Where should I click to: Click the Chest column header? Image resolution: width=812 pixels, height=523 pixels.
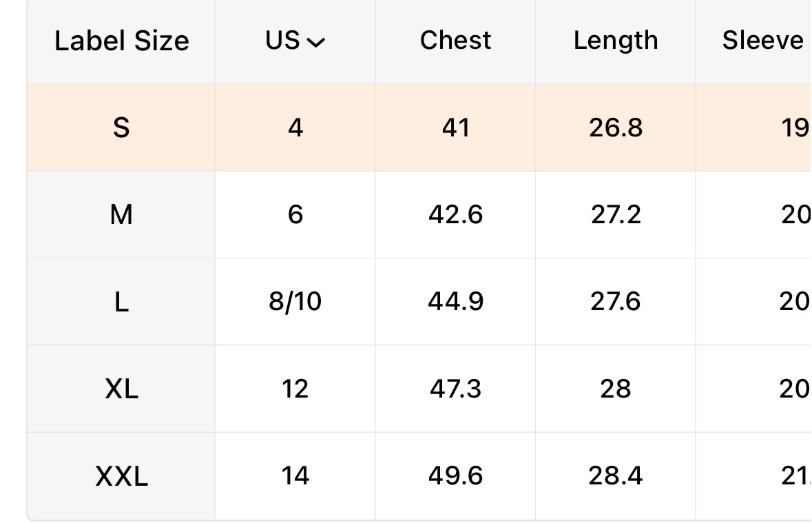(x=455, y=41)
